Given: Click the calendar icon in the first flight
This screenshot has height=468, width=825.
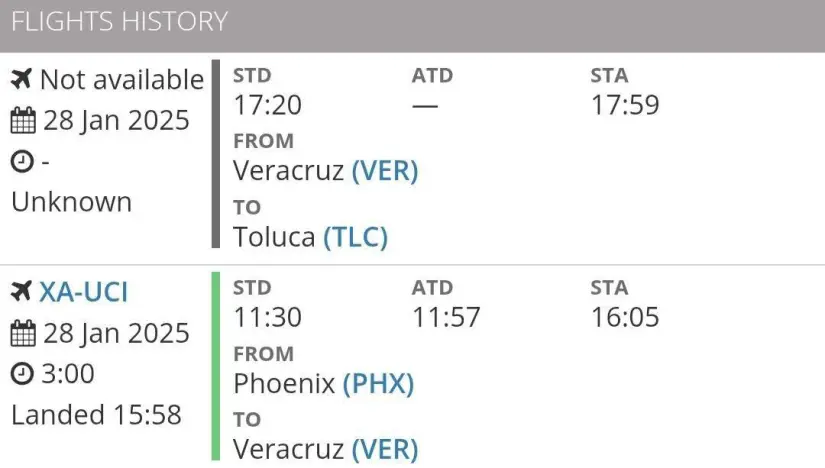Looking at the screenshot, I should tap(23, 120).
